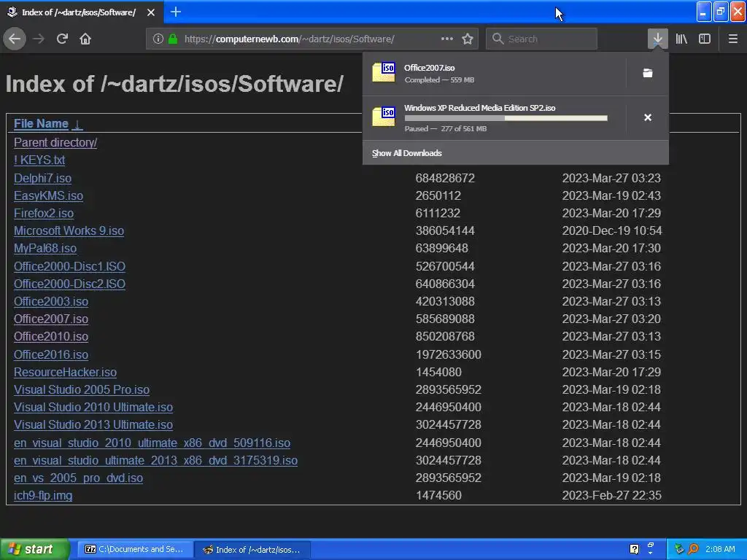This screenshot has height=560, width=747.
Task: Download Office2010.iso
Action: [51, 337]
